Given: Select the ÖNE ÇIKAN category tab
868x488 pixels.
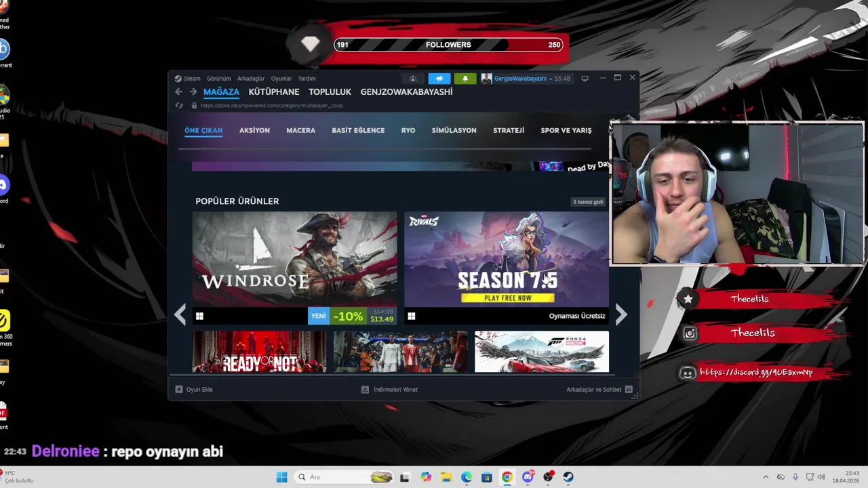Looking at the screenshot, I should coord(203,130).
